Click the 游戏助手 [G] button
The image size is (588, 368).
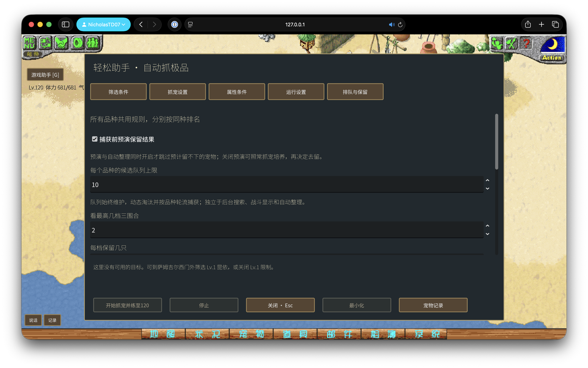pos(45,75)
